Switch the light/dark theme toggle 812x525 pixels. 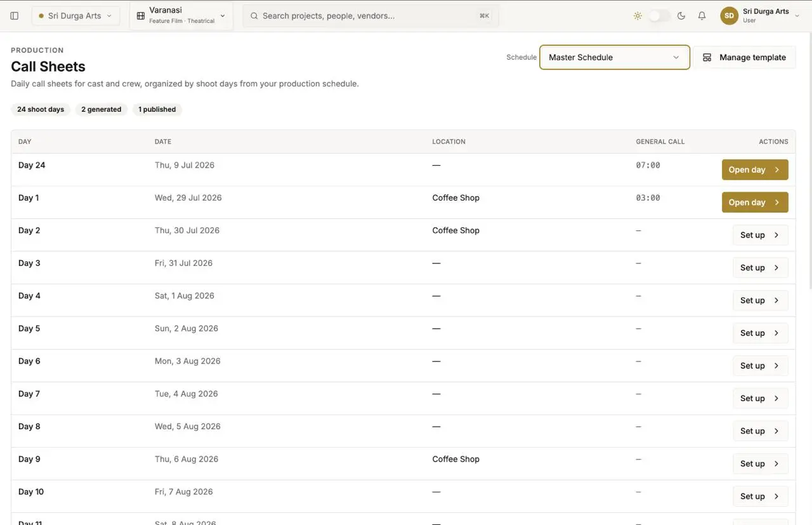(x=659, y=16)
